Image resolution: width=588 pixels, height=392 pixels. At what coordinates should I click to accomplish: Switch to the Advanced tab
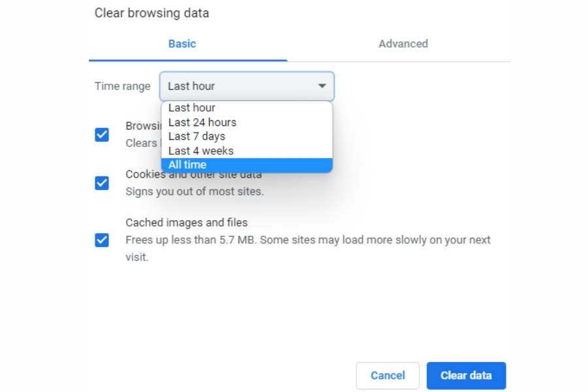(x=402, y=44)
